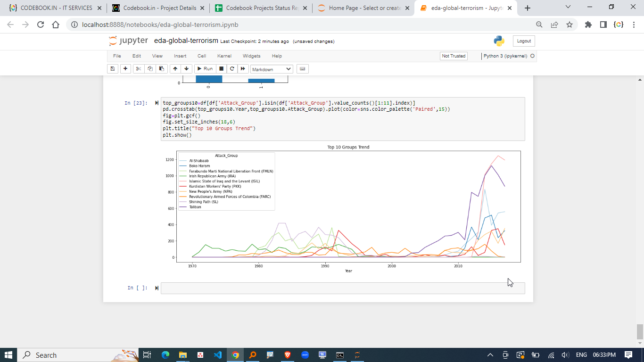Open the Edit menu
The image size is (644, 362).
tap(137, 56)
